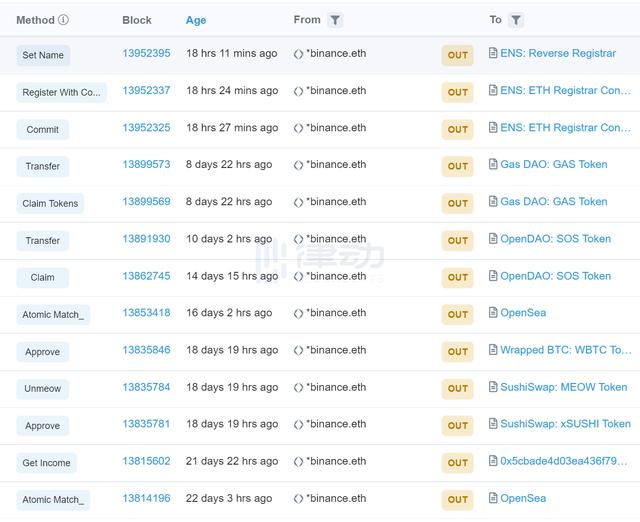640x522 pixels.
Task: Click the Set Name method badge
Action: coord(43,55)
